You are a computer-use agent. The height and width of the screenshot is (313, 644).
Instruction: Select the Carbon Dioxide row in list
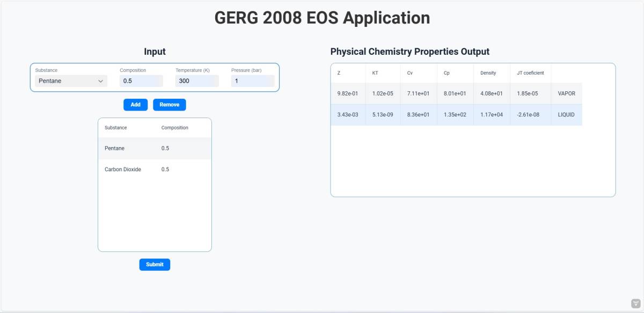[155, 169]
